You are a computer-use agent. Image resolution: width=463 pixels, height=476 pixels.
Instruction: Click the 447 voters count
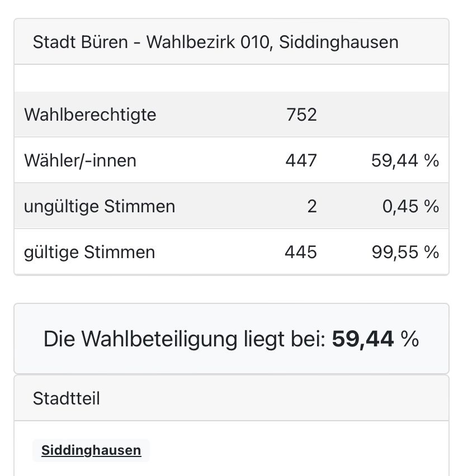click(301, 161)
